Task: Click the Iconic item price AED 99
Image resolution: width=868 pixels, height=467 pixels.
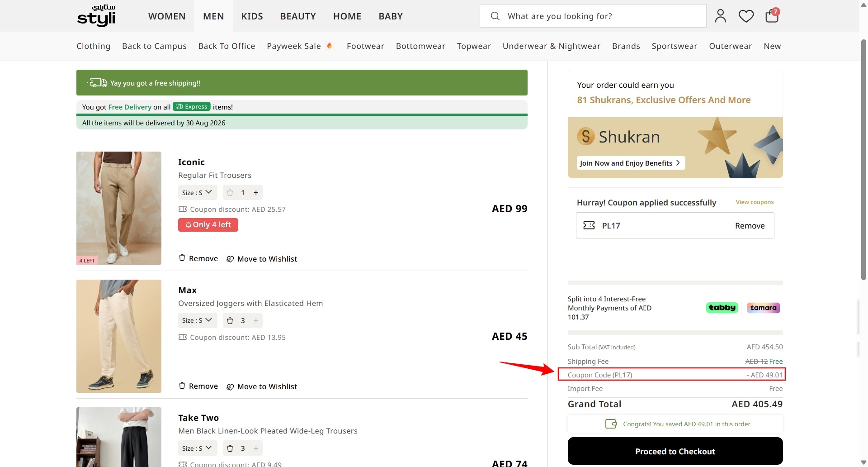Action: tap(509, 209)
